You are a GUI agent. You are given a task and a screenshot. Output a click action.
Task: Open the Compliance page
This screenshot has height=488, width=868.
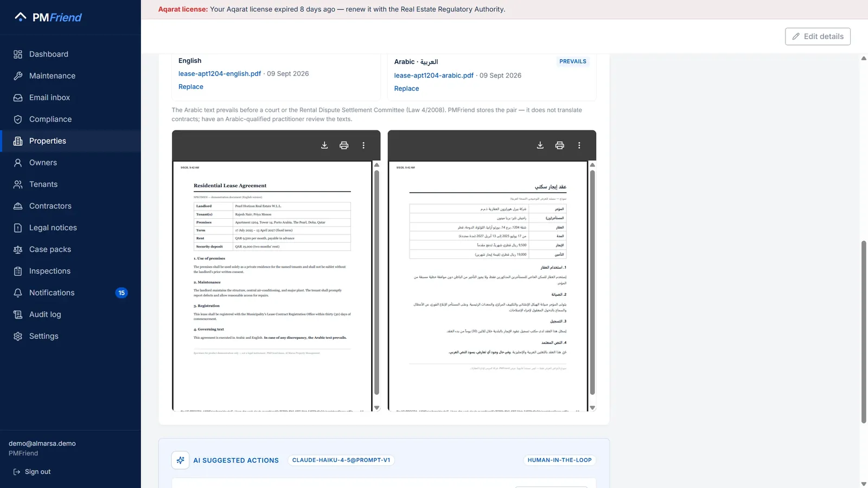coord(71,119)
